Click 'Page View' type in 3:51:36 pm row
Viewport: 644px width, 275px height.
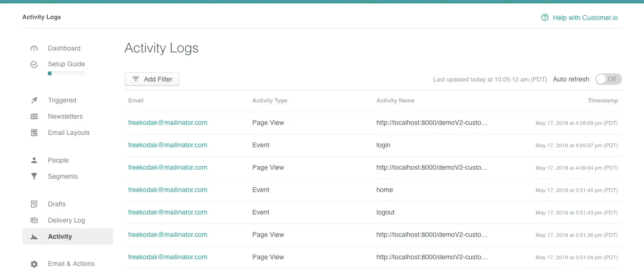268,235
